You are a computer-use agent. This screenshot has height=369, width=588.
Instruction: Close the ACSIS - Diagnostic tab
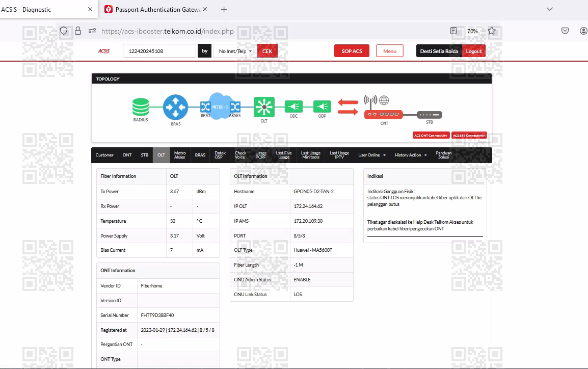pos(90,9)
